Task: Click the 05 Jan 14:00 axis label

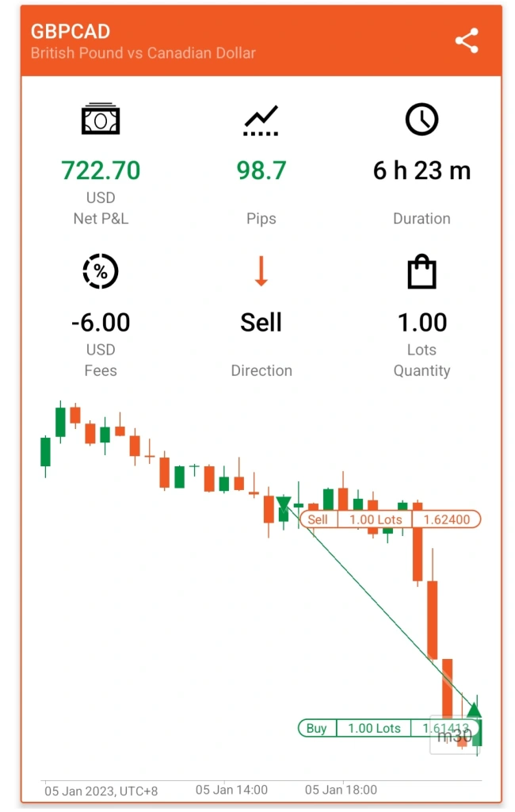Action: tap(231, 790)
